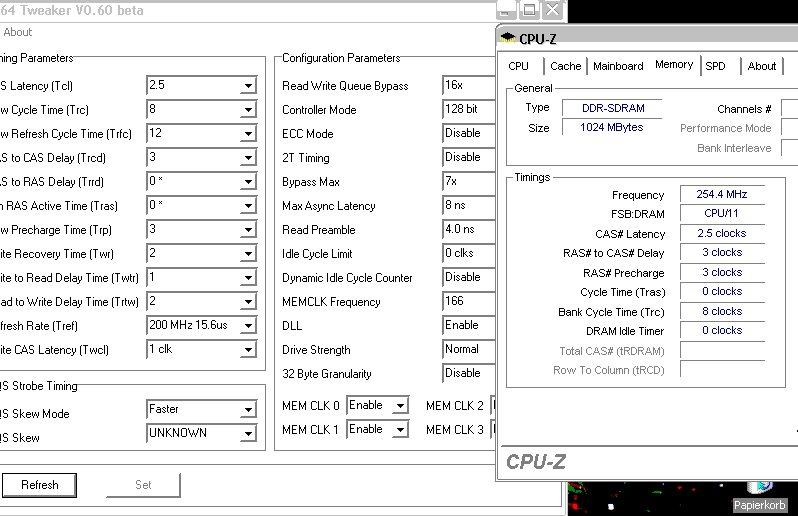The image size is (798, 516).
Task: Expand Read to Write Delay (Trtw) dropdown
Action: click(248, 301)
